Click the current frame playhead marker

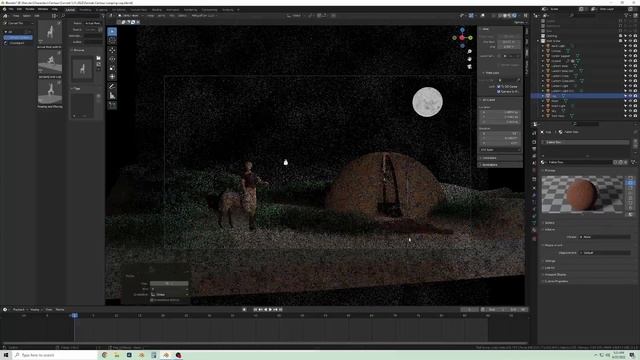(74, 316)
